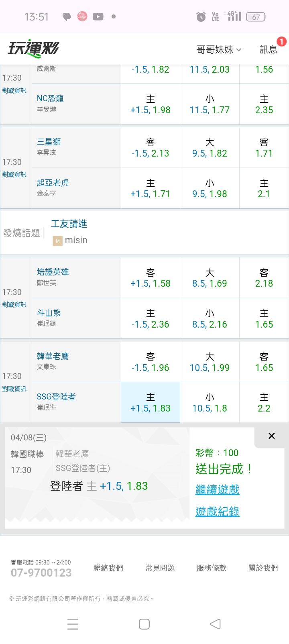The width and height of the screenshot is (289, 644).
Task: Tap the misin user avatar
Action: pos(57,240)
